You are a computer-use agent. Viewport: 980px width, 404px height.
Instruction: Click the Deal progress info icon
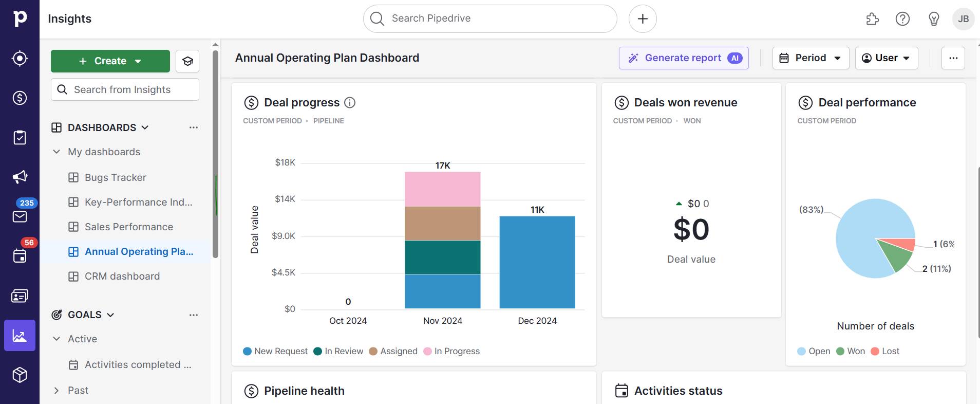350,103
